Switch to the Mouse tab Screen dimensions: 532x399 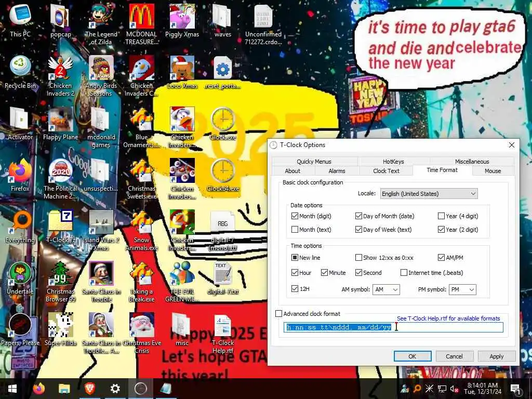[493, 170]
